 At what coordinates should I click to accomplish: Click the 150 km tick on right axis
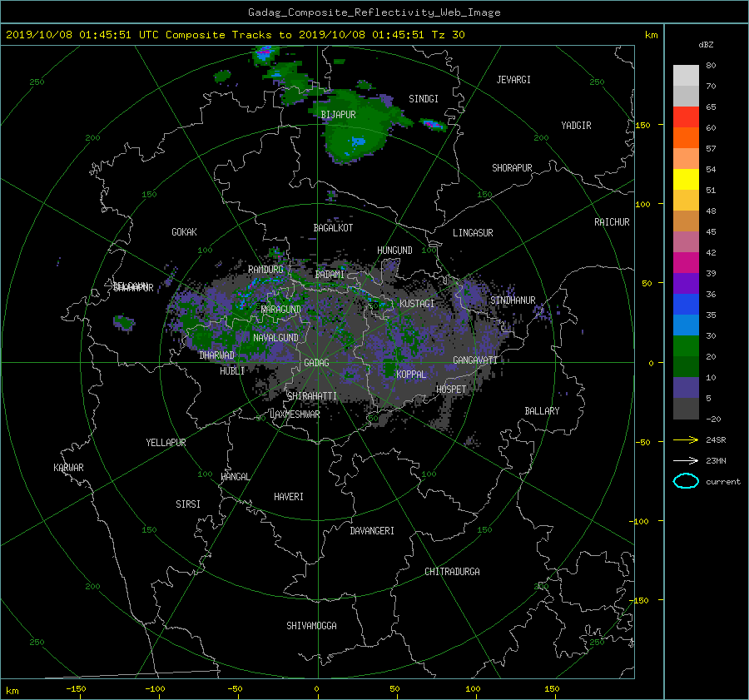click(643, 125)
